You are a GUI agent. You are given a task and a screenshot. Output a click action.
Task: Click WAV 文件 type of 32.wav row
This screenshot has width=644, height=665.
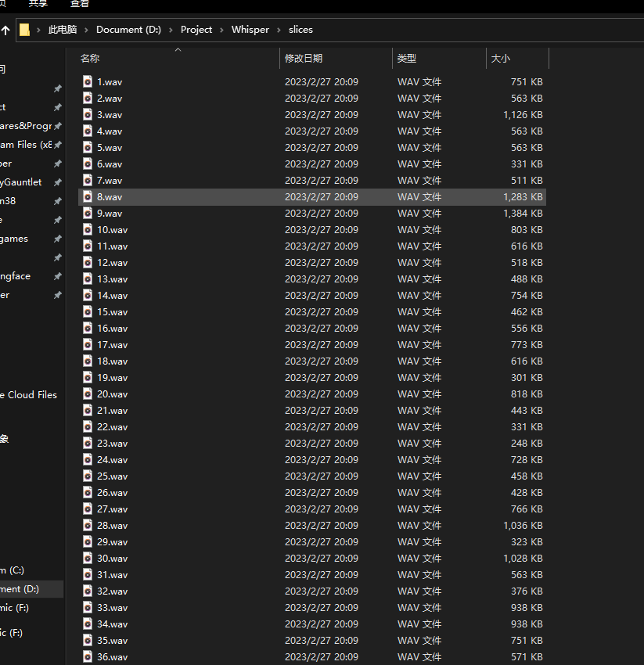[x=419, y=591]
